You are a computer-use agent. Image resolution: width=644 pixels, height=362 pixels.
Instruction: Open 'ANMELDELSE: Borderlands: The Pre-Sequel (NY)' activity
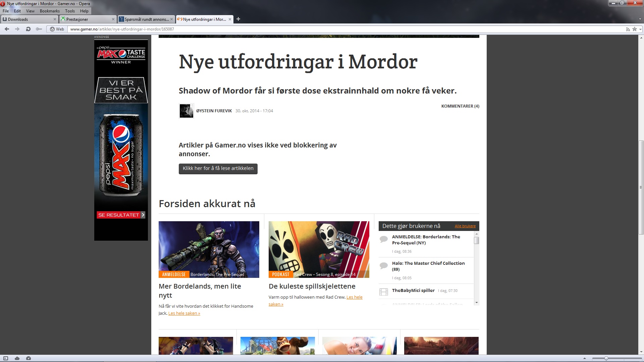tap(426, 240)
